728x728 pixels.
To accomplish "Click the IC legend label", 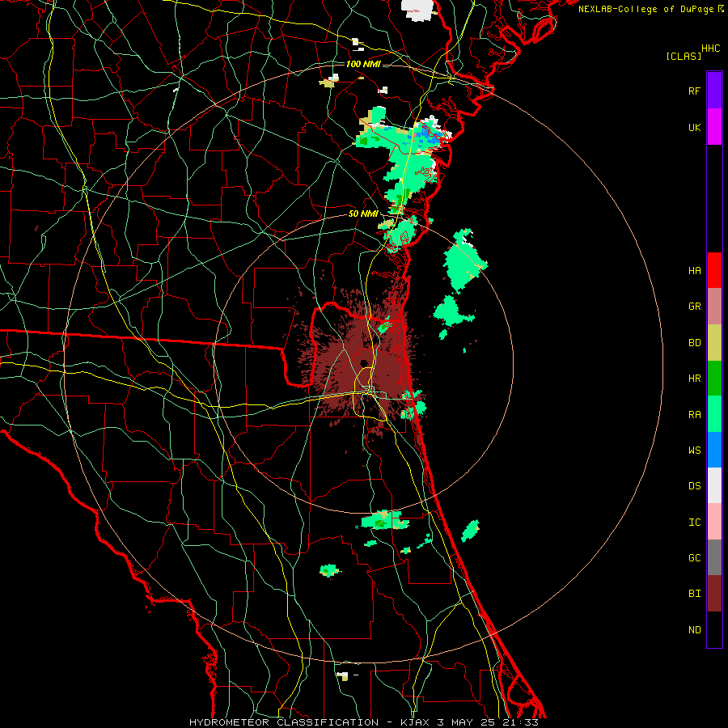I will tap(695, 523).
